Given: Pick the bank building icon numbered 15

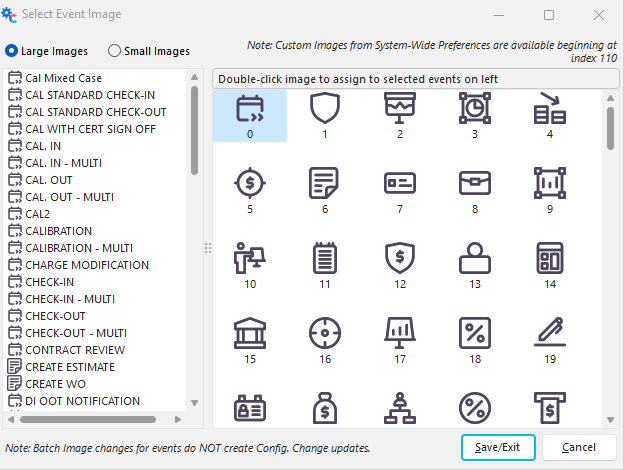Looking at the screenshot, I should (250, 333).
